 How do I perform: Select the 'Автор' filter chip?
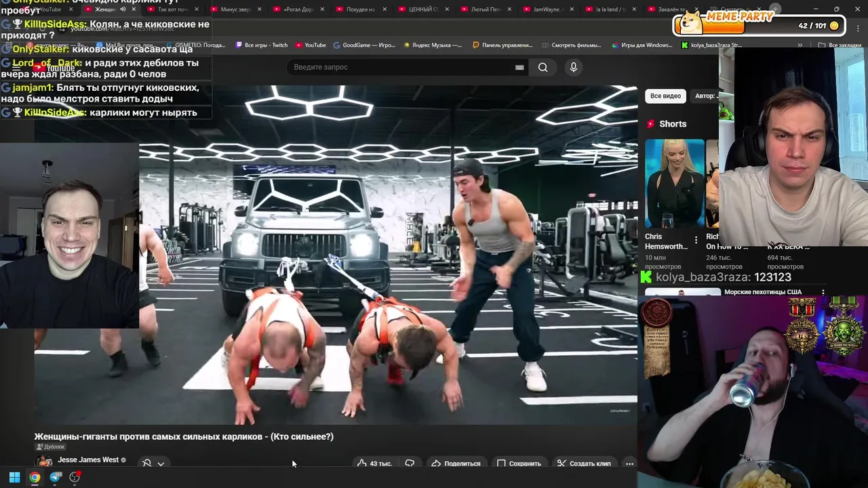(x=705, y=96)
